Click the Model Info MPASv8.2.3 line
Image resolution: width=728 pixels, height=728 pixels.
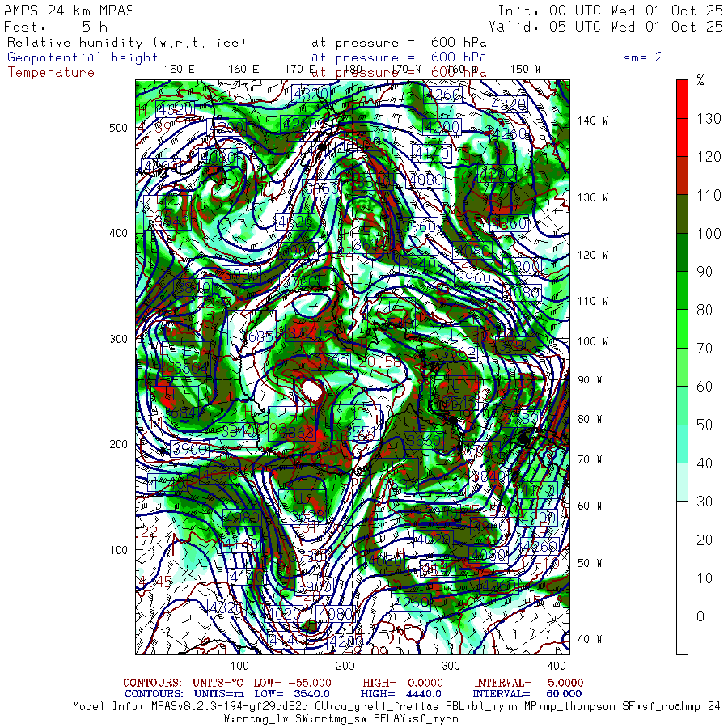click(x=396, y=707)
